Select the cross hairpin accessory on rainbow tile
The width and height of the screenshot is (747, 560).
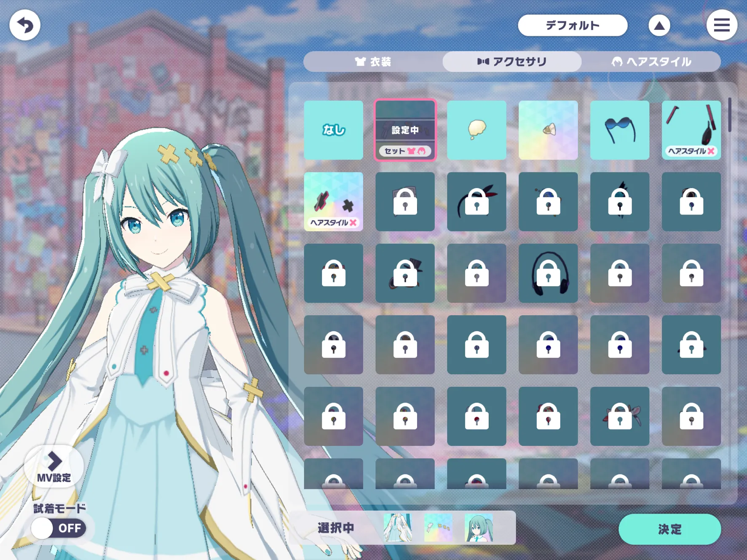(333, 202)
